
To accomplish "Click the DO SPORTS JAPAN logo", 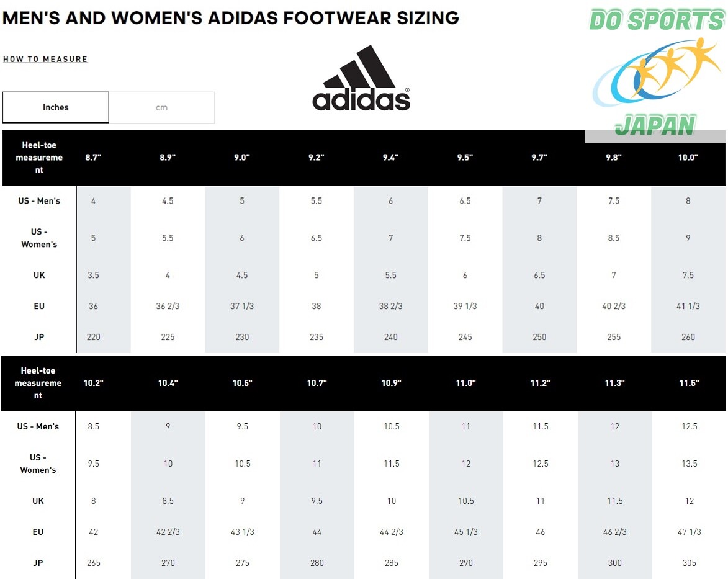I will tap(657, 73).
